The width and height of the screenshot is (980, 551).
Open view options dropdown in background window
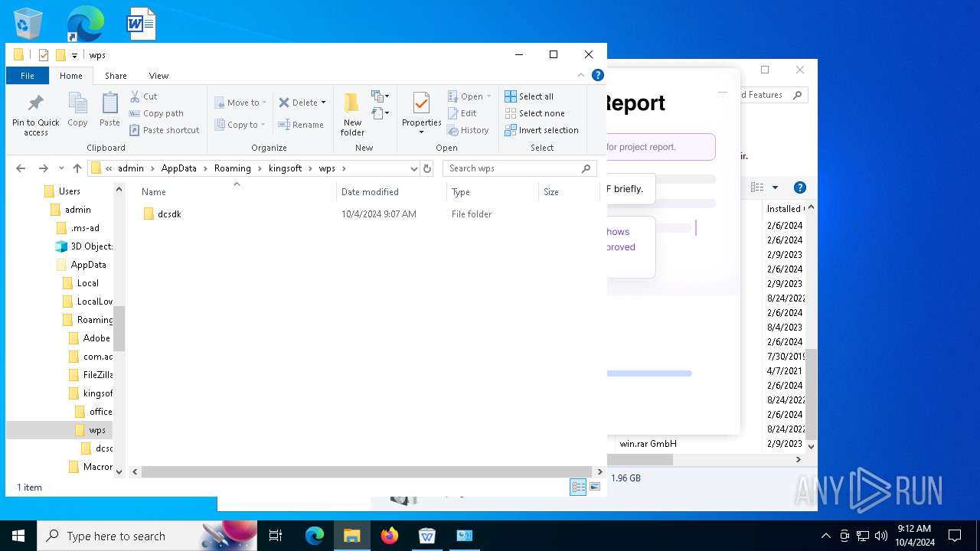[775, 187]
